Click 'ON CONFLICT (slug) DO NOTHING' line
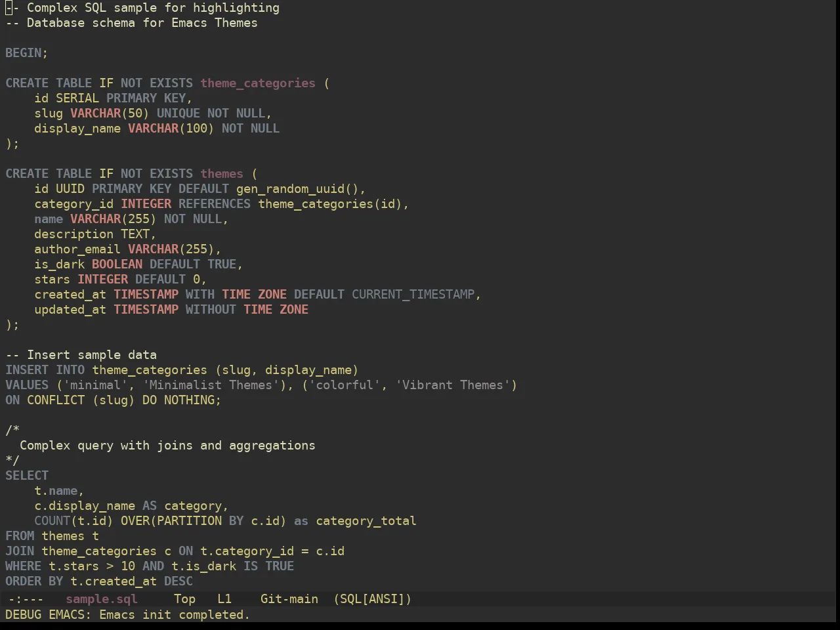The height and width of the screenshot is (630, 840). pyautogui.click(x=114, y=400)
